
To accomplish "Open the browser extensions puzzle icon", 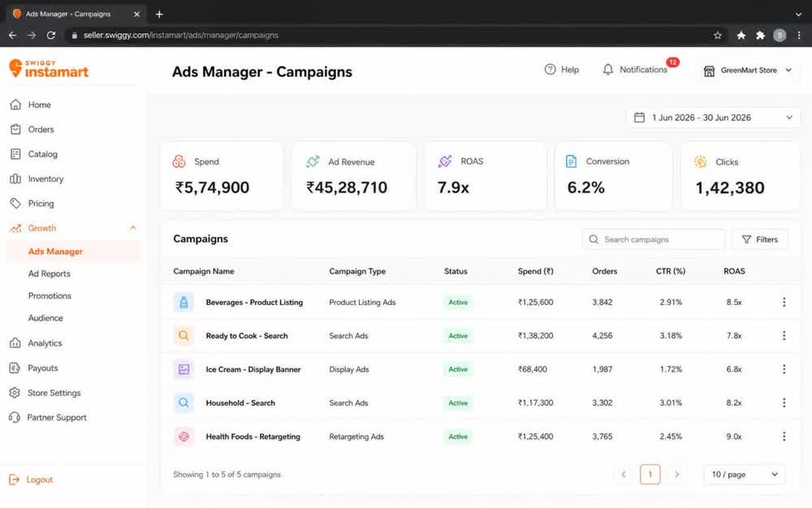I will pos(760,35).
